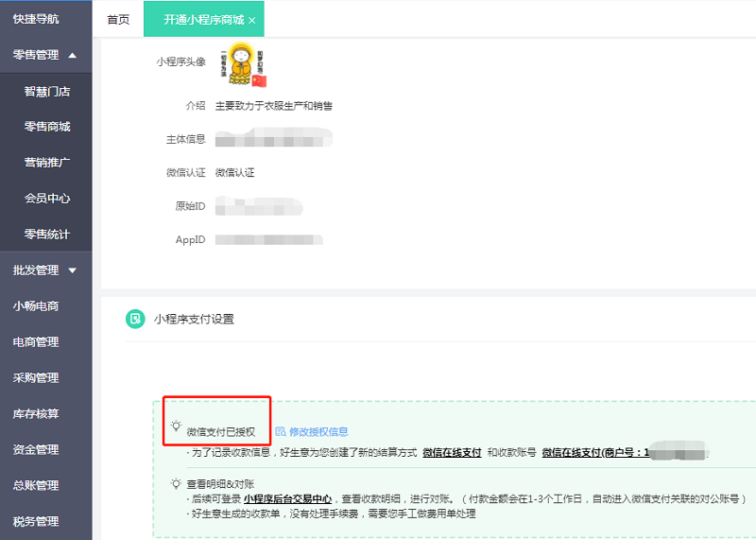Open the 微信在线支付 settlement method link
Image resolution: width=756 pixels, height=540 pixels.
click(x=452, y=453)
